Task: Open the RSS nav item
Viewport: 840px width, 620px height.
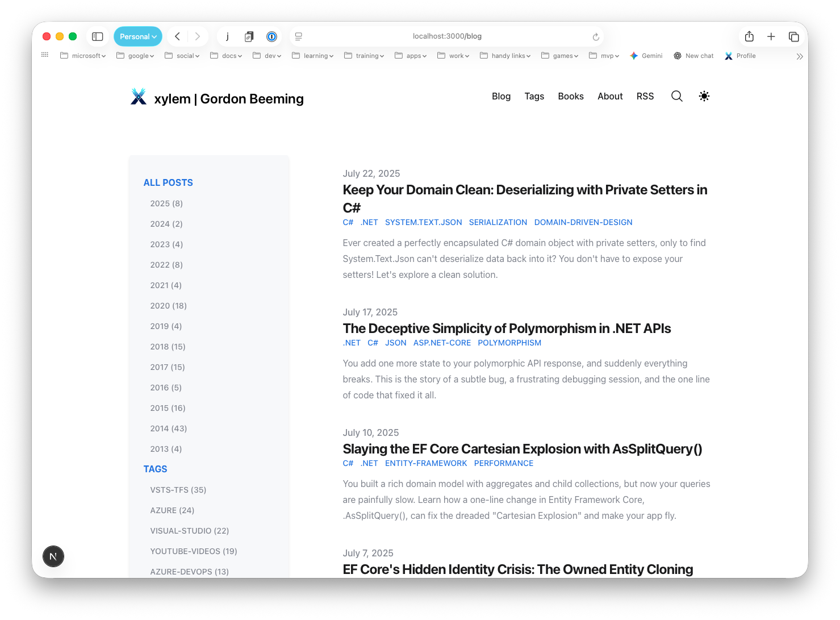Action: pyautogui.click(x=645, y=96)
